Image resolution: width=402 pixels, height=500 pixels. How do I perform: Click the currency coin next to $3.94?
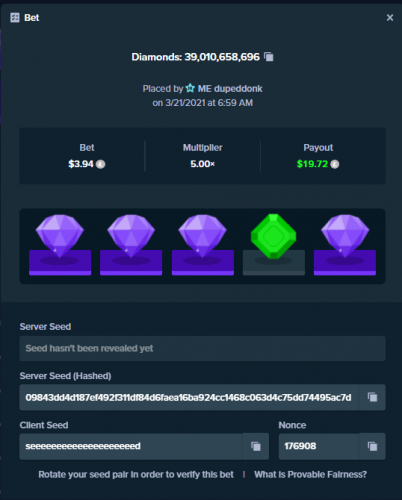tap(101, 164)
